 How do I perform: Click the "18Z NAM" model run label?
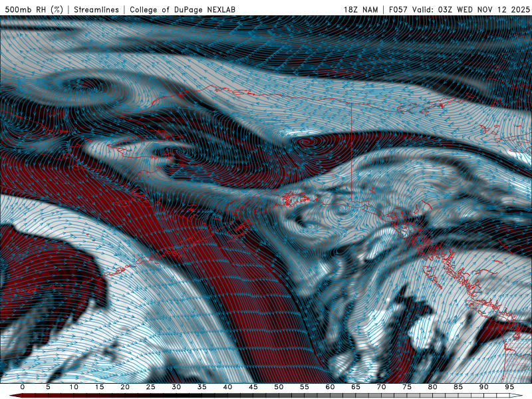(360, 9)
